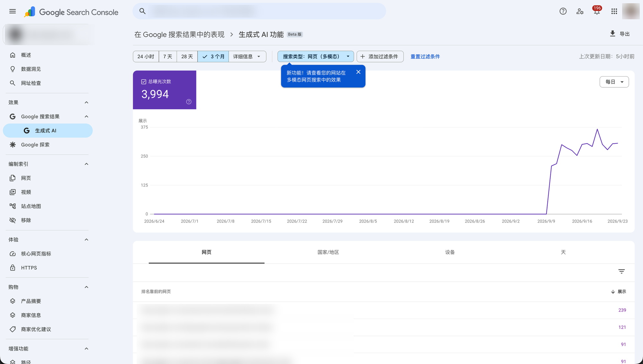Open users and settings icon
The width and height of the screenshot is (643, 364).
[580, 11]
